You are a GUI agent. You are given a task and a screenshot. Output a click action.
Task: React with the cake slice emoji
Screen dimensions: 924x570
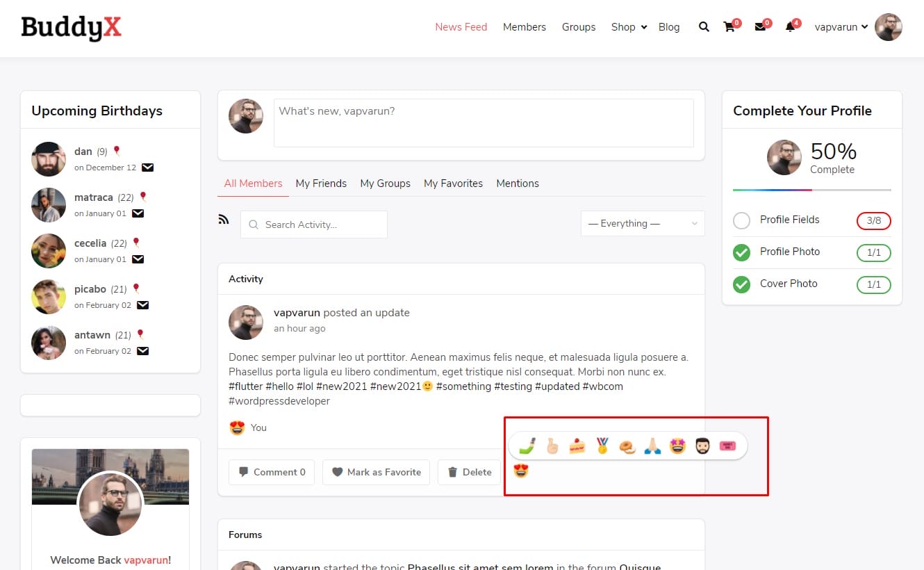click(577, 446)
